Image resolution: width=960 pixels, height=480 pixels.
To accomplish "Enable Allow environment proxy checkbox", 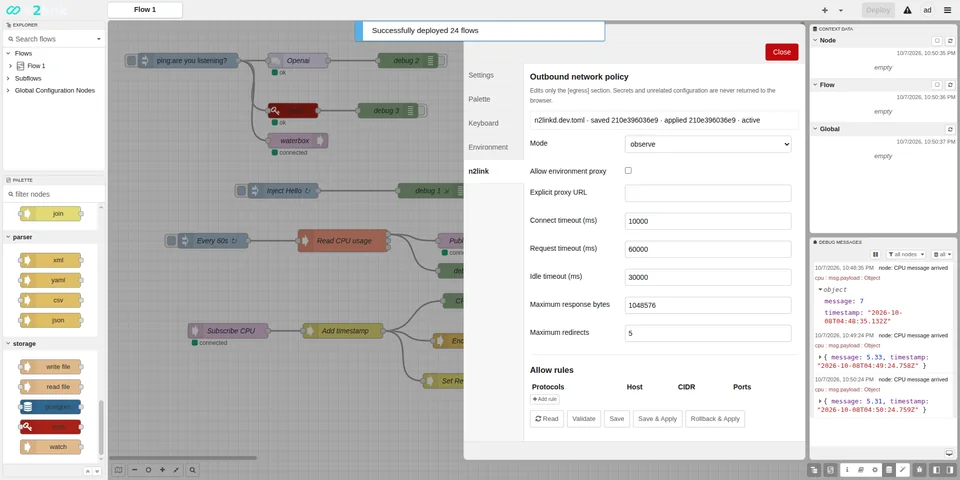I will click(x=628, y=171).
